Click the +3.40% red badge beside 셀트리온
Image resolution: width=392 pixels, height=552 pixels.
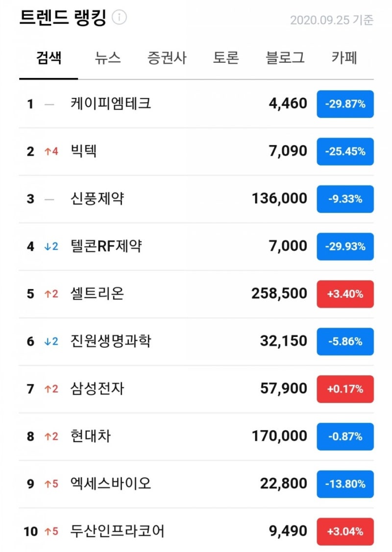coord(345,294)
